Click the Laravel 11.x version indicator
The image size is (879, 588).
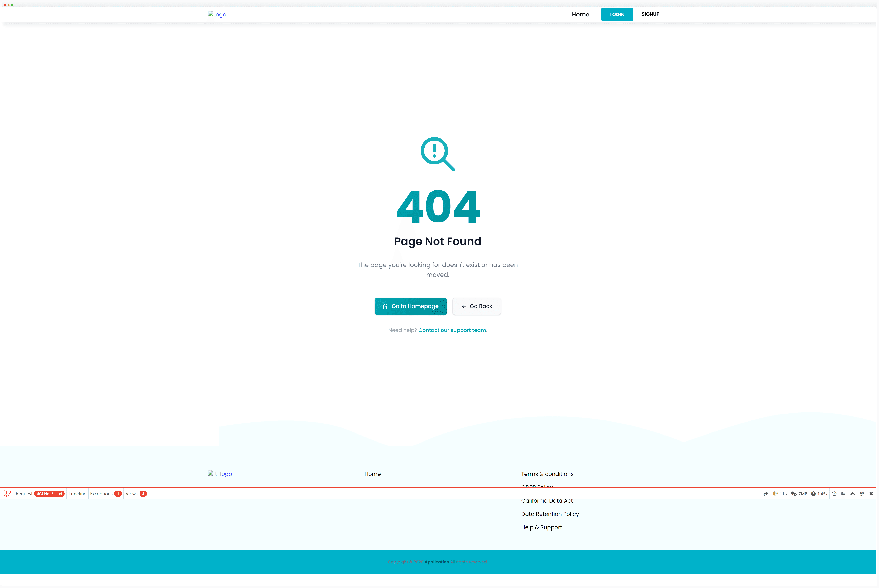pyautogui.click(x=780, y=494)
